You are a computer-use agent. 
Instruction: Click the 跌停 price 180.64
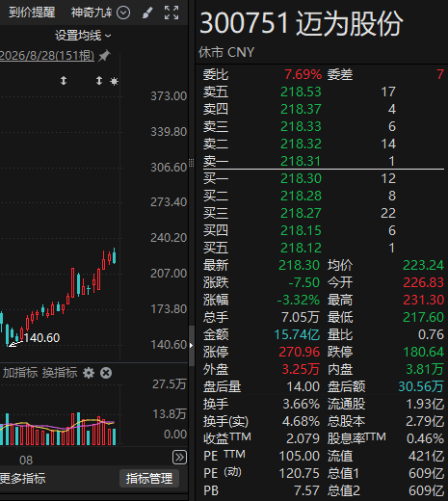click(423, 352)
